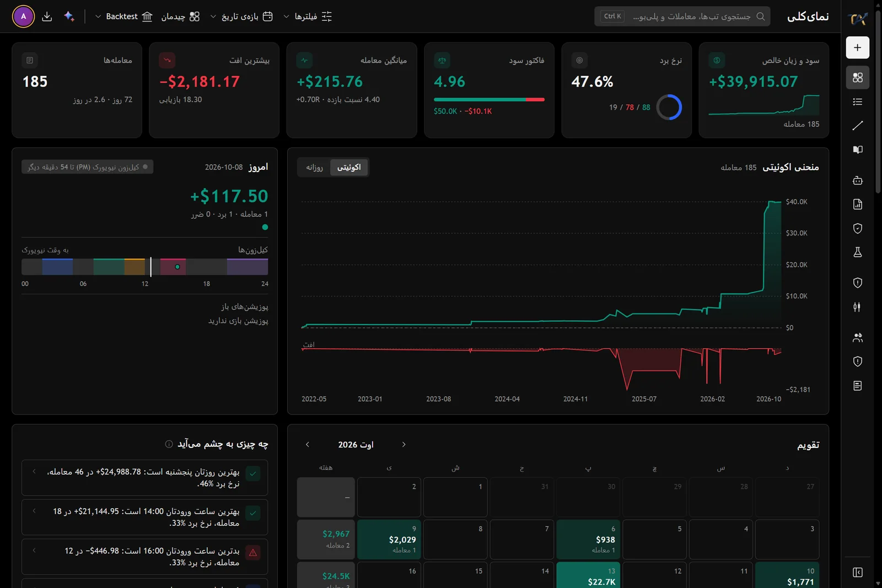Collapse the sidebar with the panel icon
The width and height of the screenshot is (882, 588).
tap(857, 572)
